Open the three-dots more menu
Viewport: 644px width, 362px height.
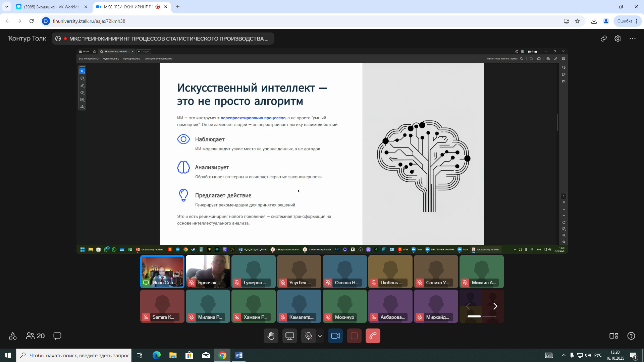point(633,39)
